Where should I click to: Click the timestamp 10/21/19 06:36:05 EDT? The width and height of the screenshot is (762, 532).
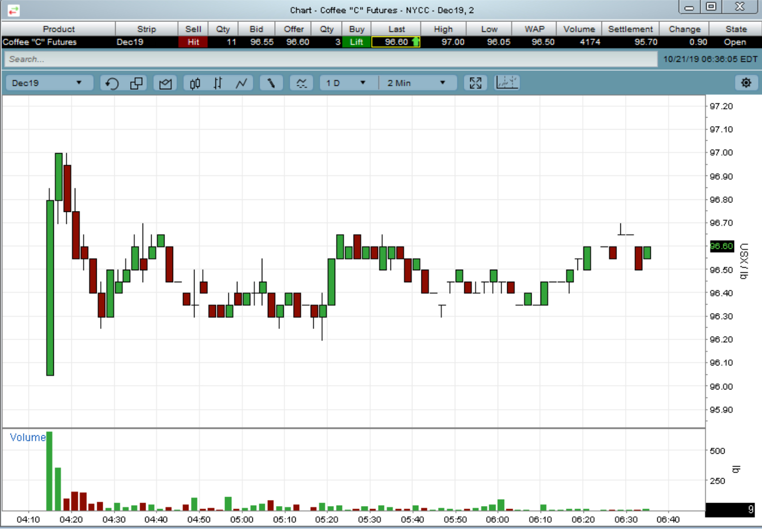(710, 59)
